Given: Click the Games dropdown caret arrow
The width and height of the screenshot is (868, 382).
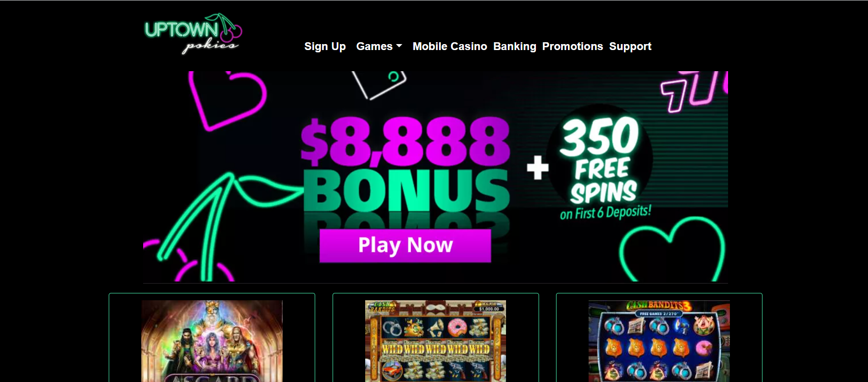Looking at the screenshot, I should click(399, 46).
